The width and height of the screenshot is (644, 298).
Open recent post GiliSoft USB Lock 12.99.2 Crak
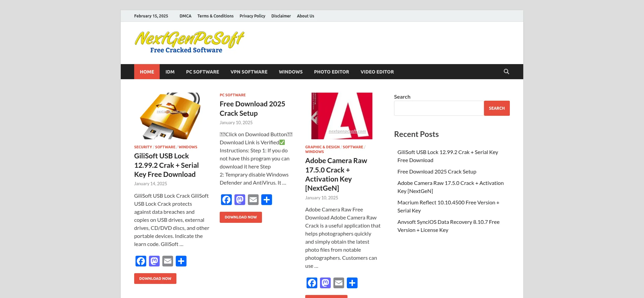(x=448, y=156)
